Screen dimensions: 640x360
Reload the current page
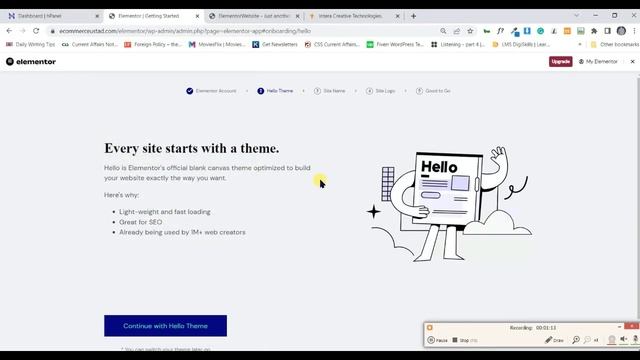[36, 31]
